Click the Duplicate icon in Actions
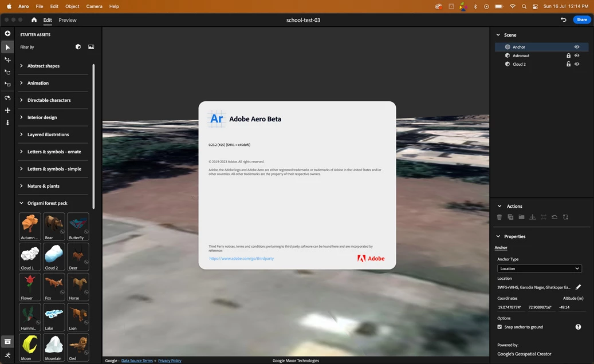594x364 pixels. click(510, 217)
